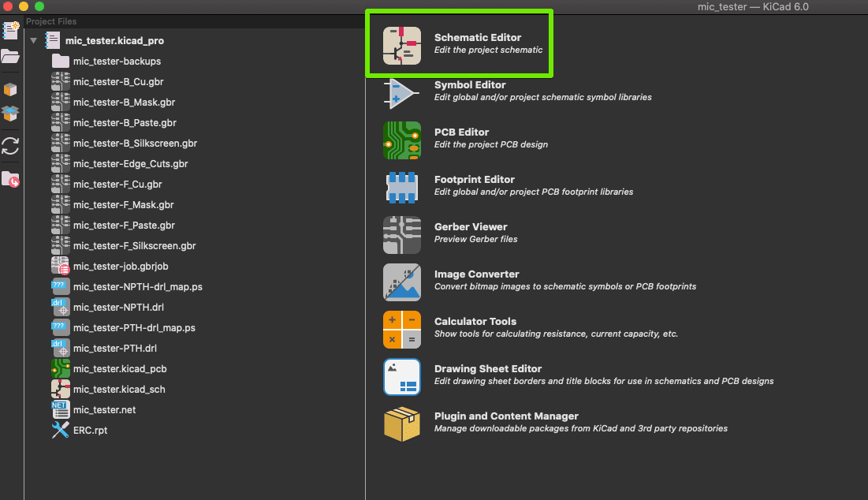Refresh the project tree with circular arrows icon
The width and height of the screenshot is (868, 500).
[10, 146]
